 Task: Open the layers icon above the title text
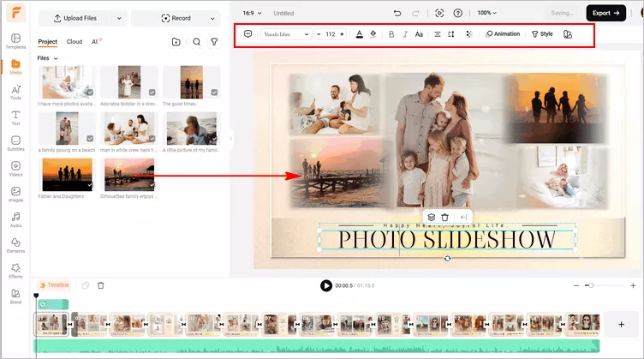(x=432, y=217)
